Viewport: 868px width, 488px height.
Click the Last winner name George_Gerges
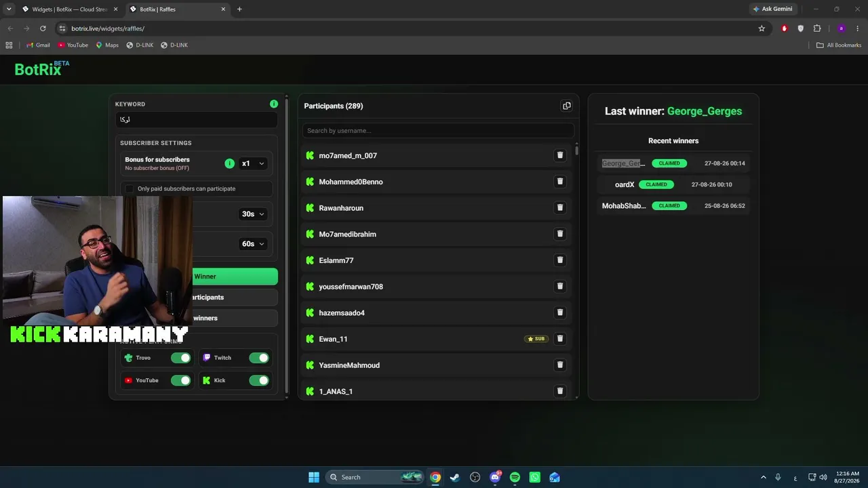[x=705, y=111]
